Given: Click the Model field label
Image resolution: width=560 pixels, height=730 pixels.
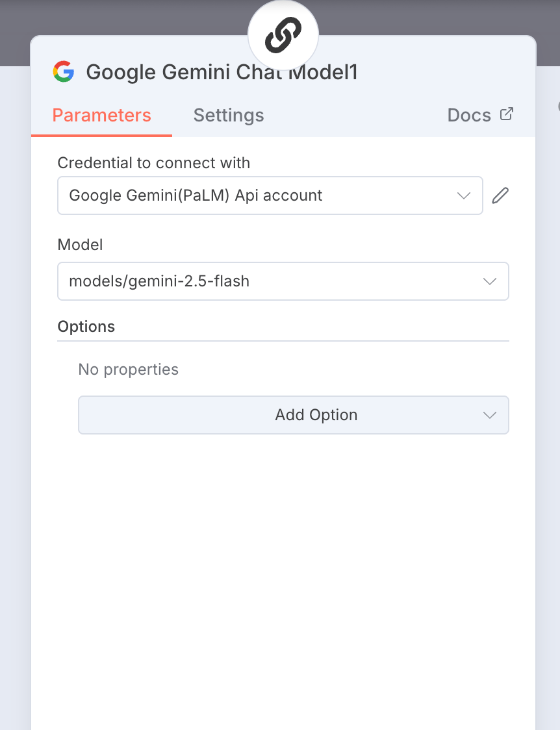Looking at the screenshot, I should click(81, 245).
